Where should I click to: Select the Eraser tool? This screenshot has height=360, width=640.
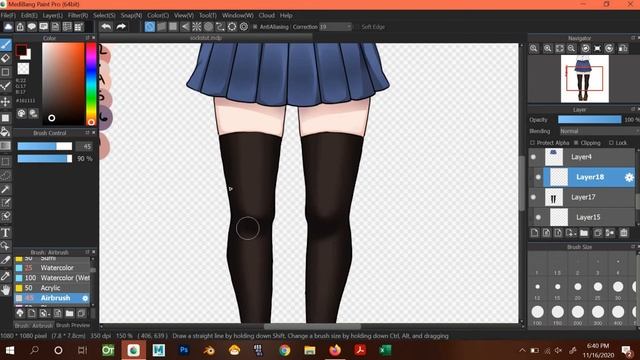(x=6, y=58)
